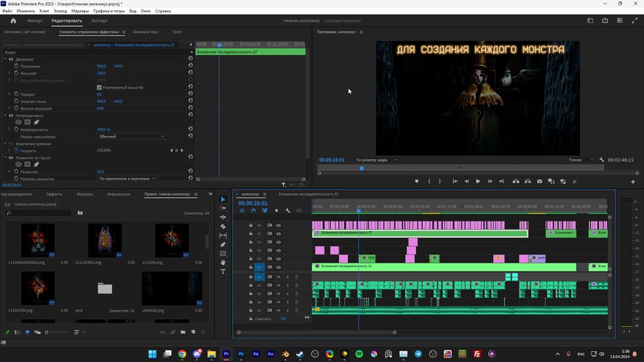This screenshot has width=644, height=362.
Task: Open Premiere Pro from the taskbar
Action: click(227, 354)
